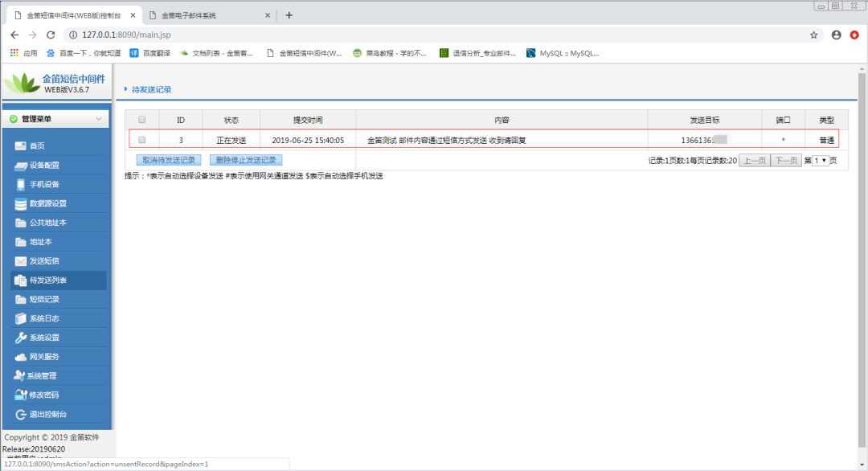Open the MySQL bookmark
The width and height of the screenshot is (868, 471).
pyautogui.click(x=563, y=53)
